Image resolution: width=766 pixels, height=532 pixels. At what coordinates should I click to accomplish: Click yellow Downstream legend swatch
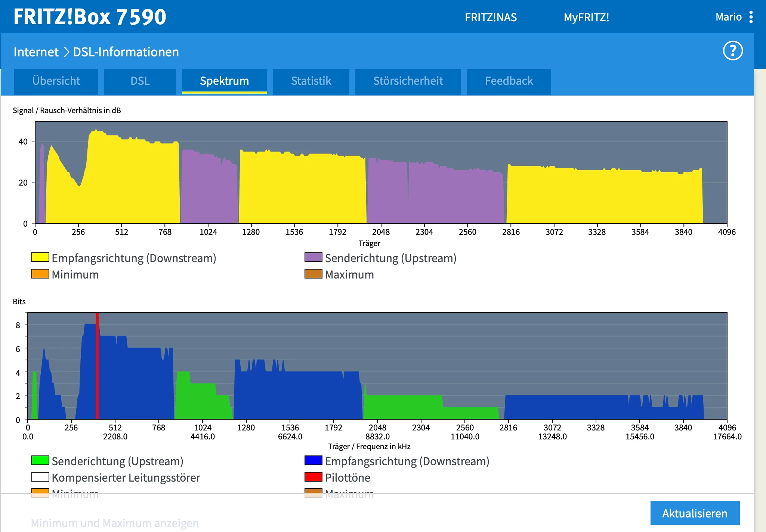click(40, 258)
